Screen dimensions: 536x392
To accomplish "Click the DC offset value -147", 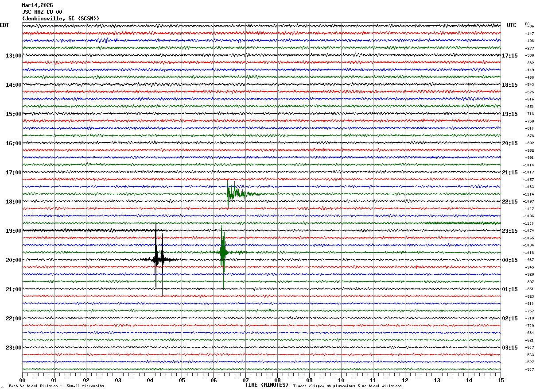I will pos(529,34).
